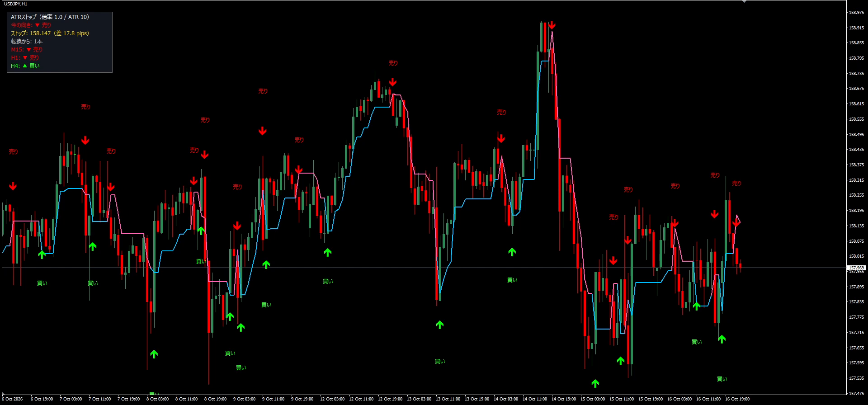
Task: Click time axis label 15 Oct 11:00
Action: (622, 399)
